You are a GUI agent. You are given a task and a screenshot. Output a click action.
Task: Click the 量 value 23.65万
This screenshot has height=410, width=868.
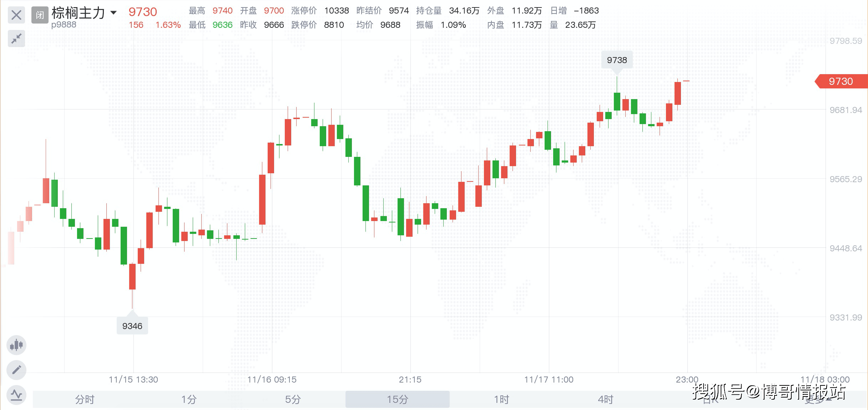coord(581,25)
